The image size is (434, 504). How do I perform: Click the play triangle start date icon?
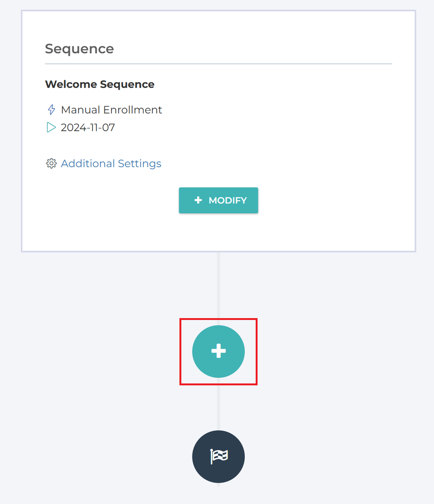coord(51,127)
